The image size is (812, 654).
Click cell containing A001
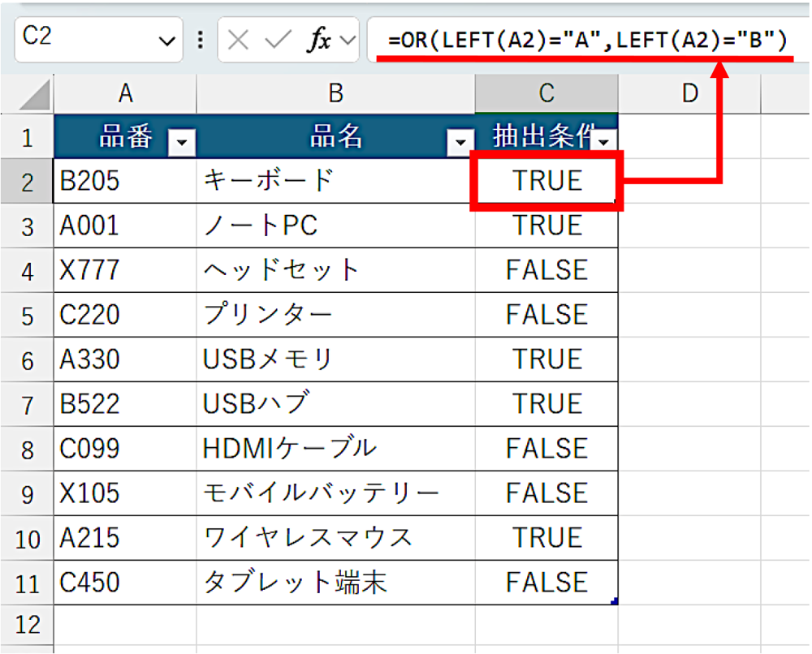pos(125,226)
